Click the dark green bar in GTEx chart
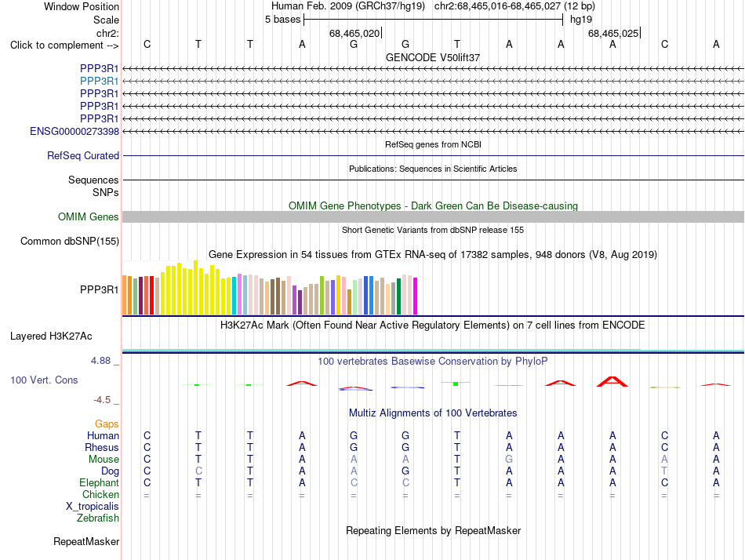 (398, 296)
